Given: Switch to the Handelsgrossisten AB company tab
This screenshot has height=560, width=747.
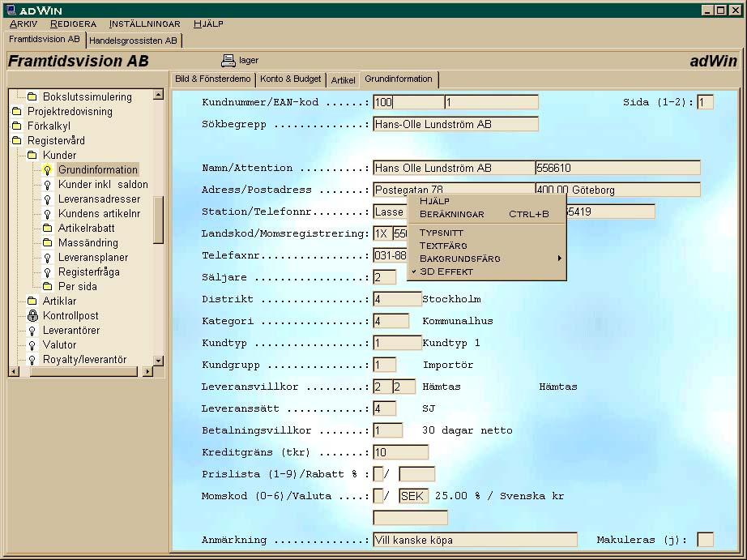Looking at the screenshot, I should [133, 41].
